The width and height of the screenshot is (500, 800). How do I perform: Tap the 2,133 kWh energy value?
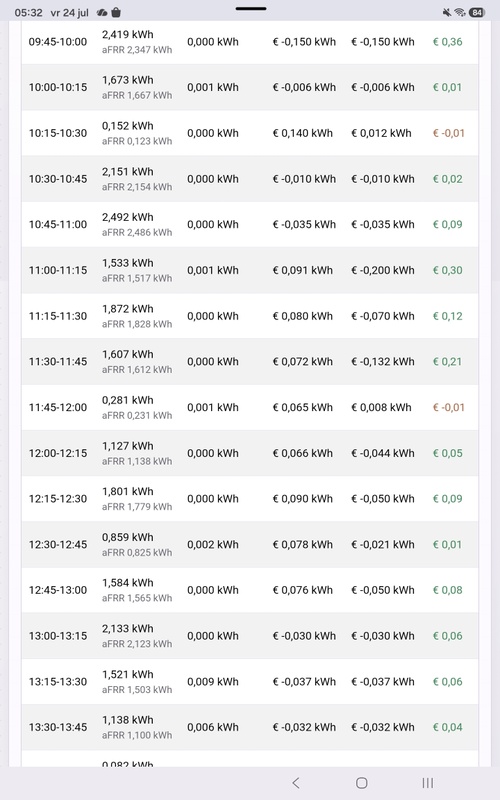(x=128, y=629)
